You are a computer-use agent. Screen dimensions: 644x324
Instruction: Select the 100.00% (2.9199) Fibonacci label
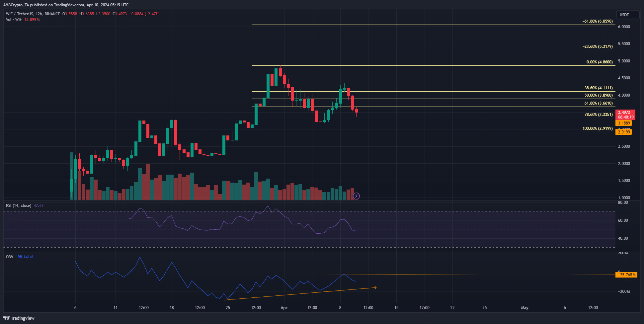598,128
